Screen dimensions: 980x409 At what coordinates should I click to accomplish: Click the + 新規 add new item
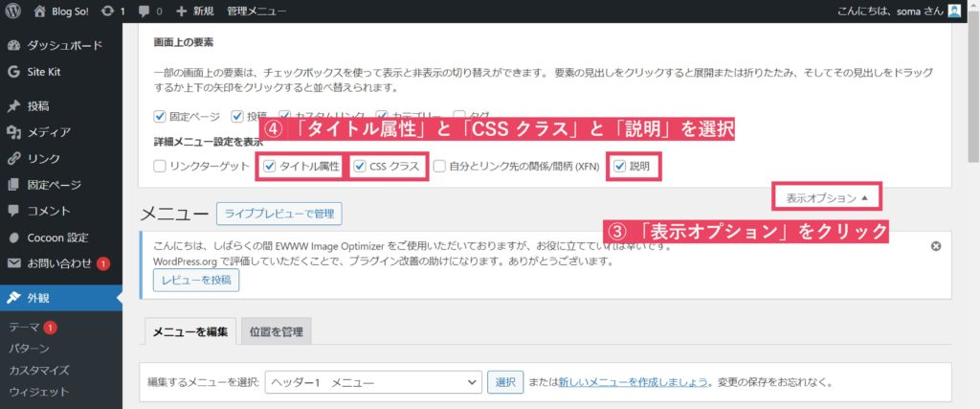tap(195, 11)
